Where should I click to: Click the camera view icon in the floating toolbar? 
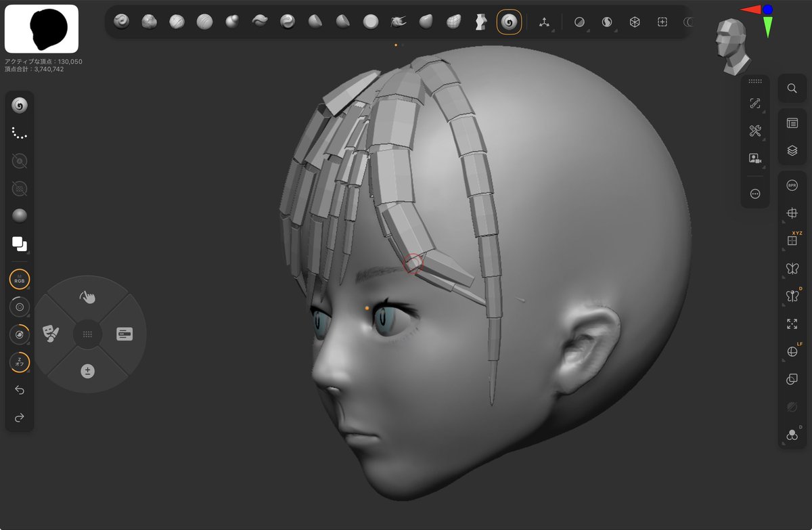tap(754, 157)
